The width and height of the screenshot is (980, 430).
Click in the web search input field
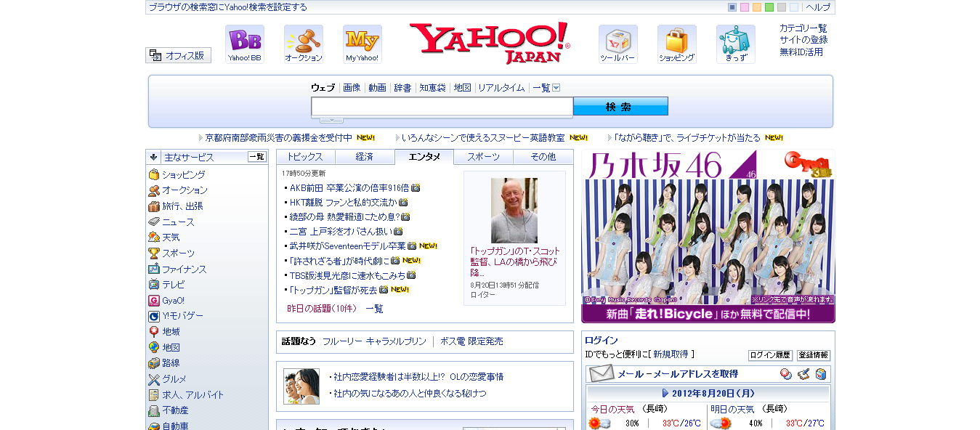pyautogui.click(x=442, y=107)
